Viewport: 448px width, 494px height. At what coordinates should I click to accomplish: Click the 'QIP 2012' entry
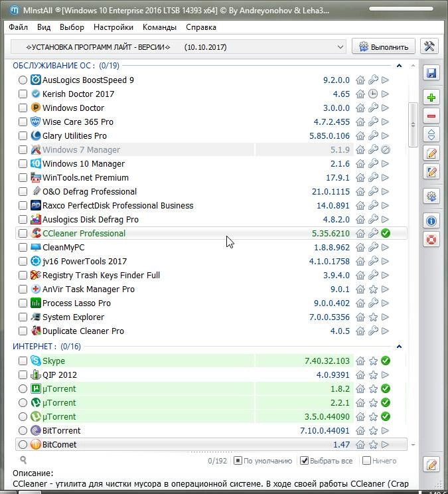click(60, 375)
